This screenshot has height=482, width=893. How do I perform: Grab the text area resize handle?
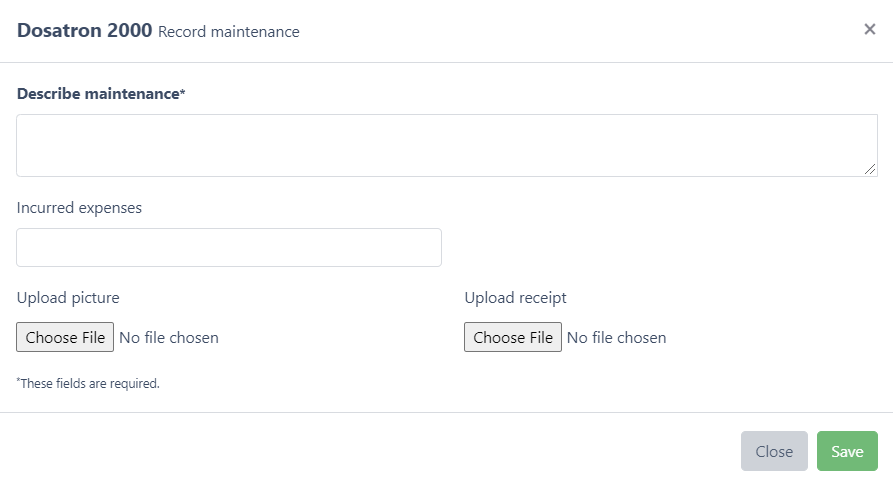[x=871, y=170]
